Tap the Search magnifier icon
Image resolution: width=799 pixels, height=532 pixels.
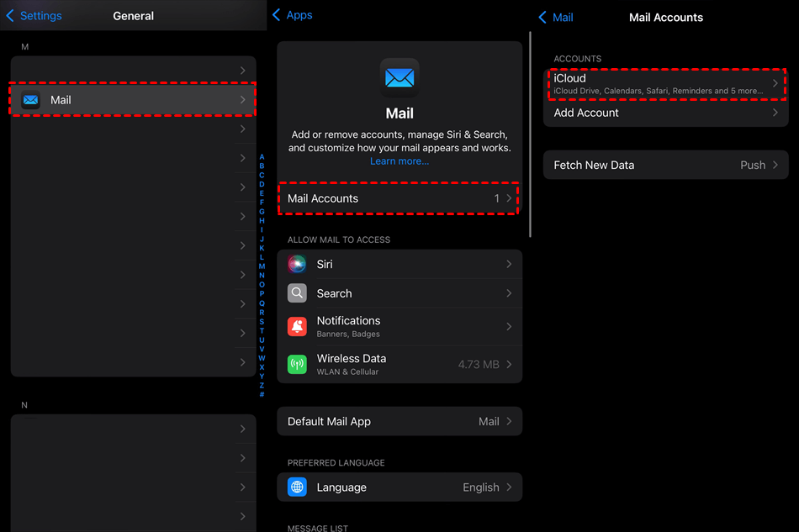297,293
